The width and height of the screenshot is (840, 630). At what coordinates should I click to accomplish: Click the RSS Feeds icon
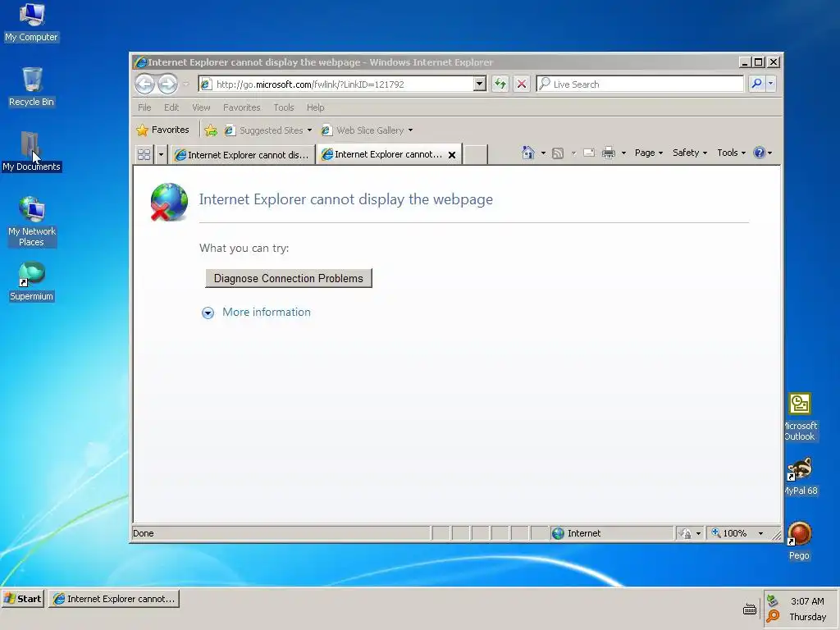pyautogui.click(x=558, y=153)
